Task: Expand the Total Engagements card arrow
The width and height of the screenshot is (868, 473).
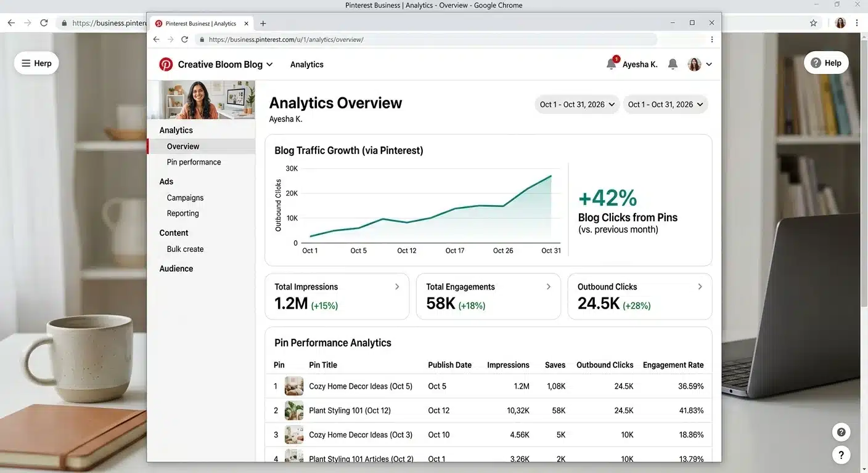Action: [x=549, y=286]
